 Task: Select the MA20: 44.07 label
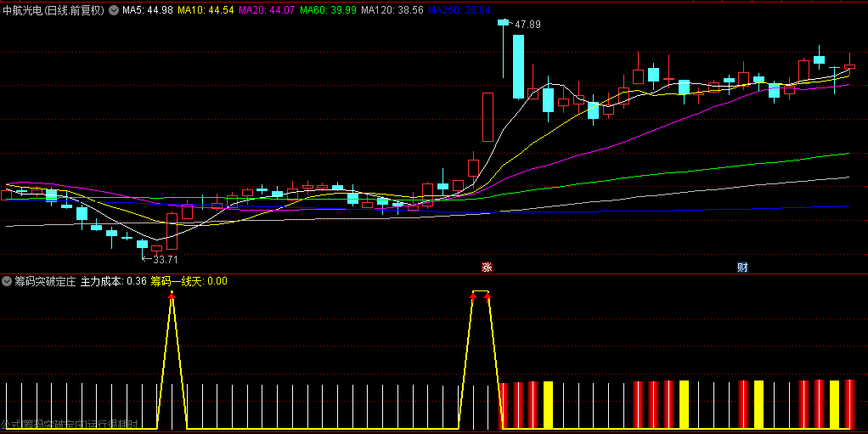(268, 10)
